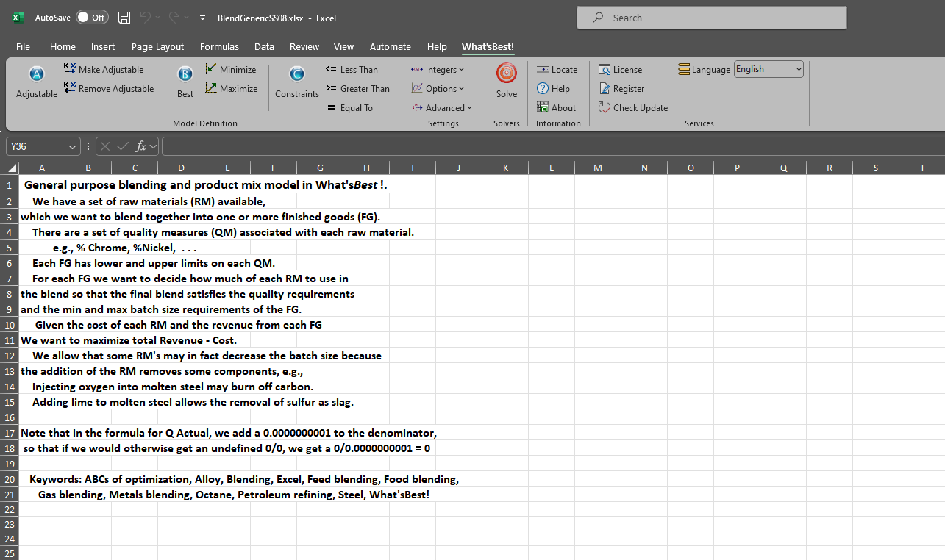Click 'Adding lime to molten steel' row

[193, 401]
